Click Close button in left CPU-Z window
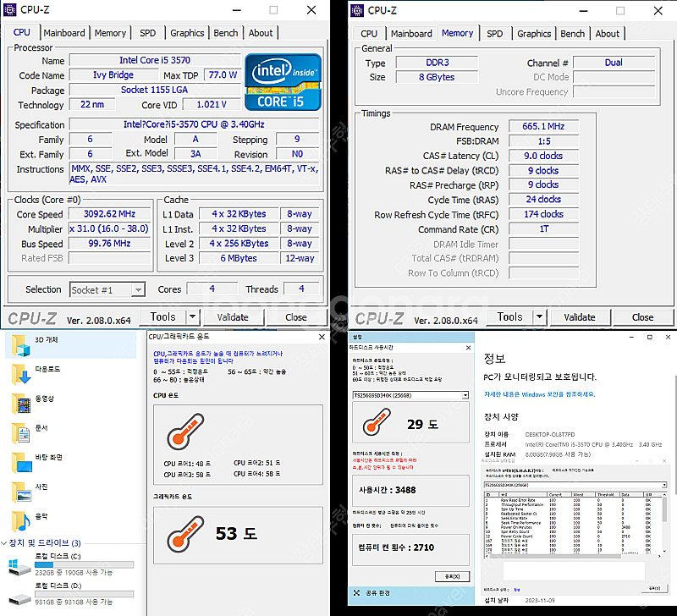677x616 pixels. pos(296,317)
